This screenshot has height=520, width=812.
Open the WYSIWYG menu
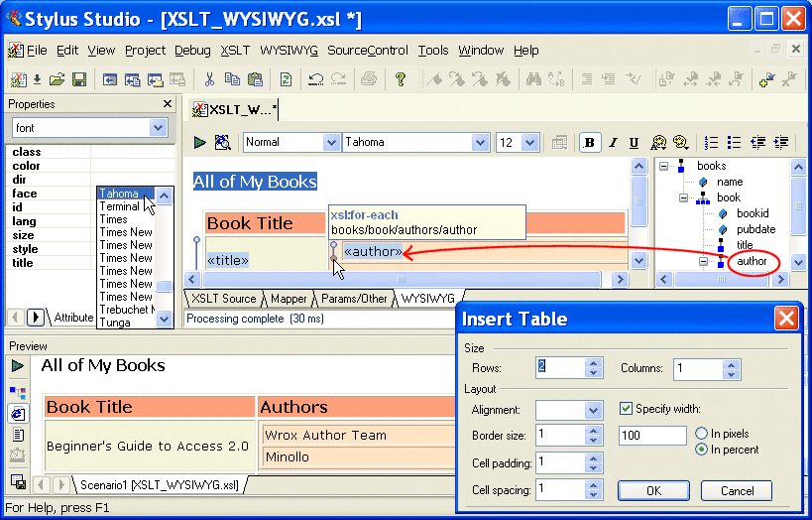(x=289, y=51)
